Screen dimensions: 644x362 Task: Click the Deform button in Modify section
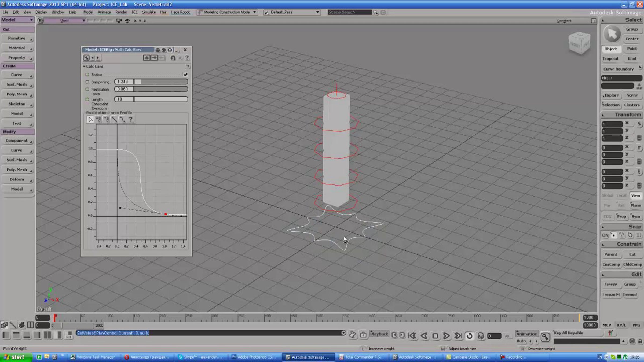click(18, 179)
